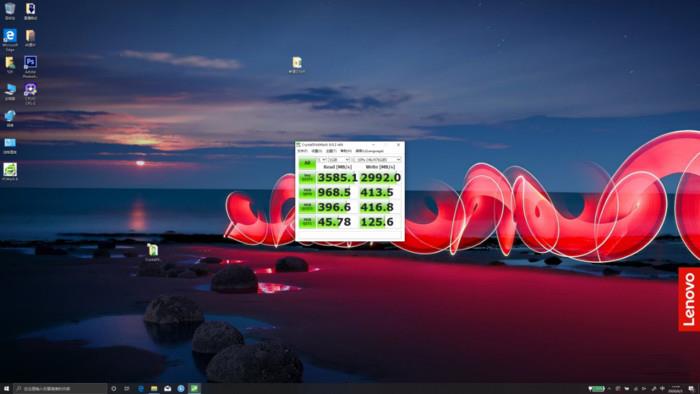
Task: Select the NVIDIA GeForce desktop icon
Action: pos(10,171)
